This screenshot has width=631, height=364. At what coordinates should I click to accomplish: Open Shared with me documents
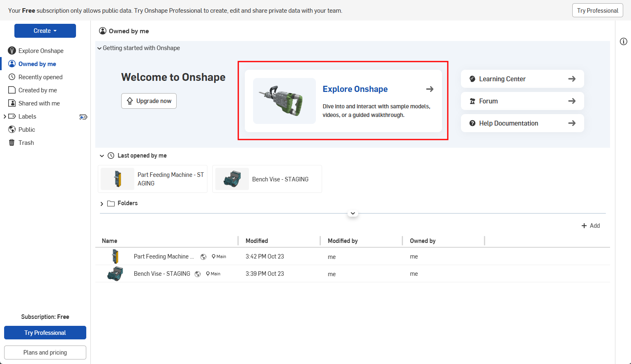click(39, 103)
